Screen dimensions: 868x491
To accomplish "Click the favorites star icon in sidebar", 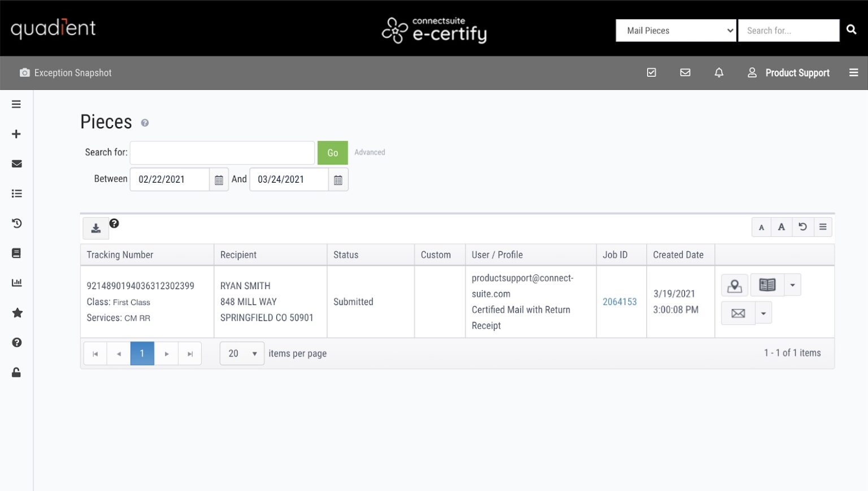I will click(x=16, y=312).
